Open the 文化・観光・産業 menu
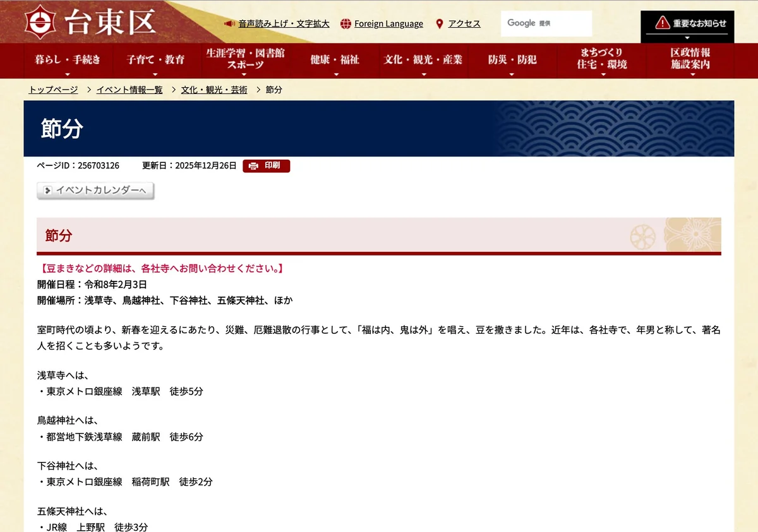The image size is (758, 532). tap(423, 61)
